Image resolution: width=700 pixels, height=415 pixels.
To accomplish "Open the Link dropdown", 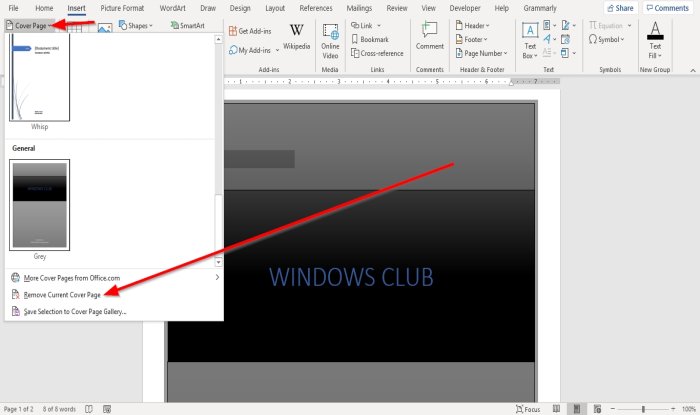I will point(366,25).
